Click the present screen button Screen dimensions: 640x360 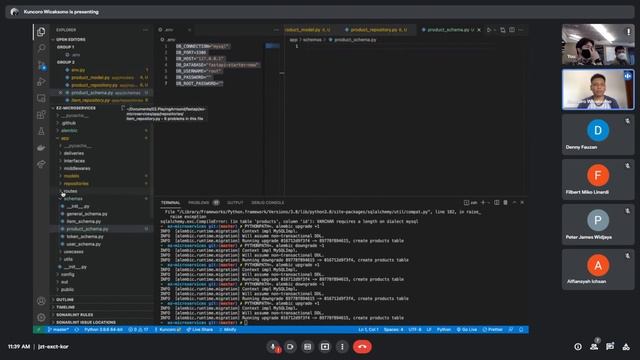click(x=325, y=347)
